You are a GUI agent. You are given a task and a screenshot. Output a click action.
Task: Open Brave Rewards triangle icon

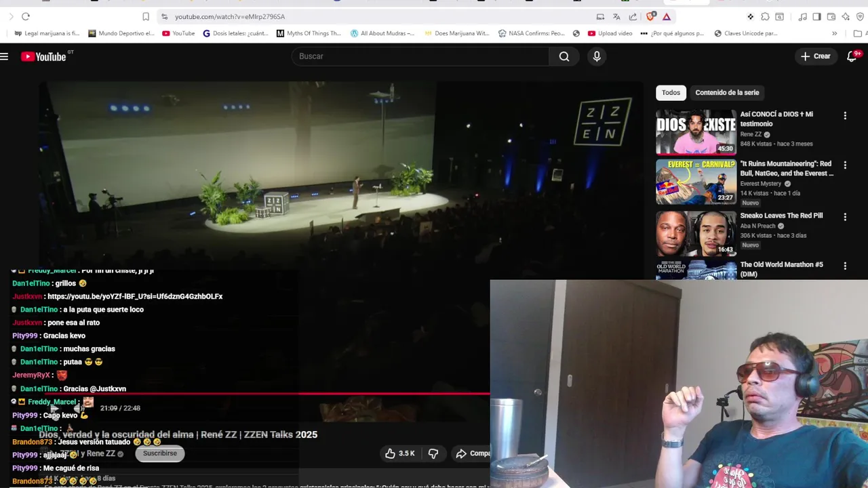[667, 16]
